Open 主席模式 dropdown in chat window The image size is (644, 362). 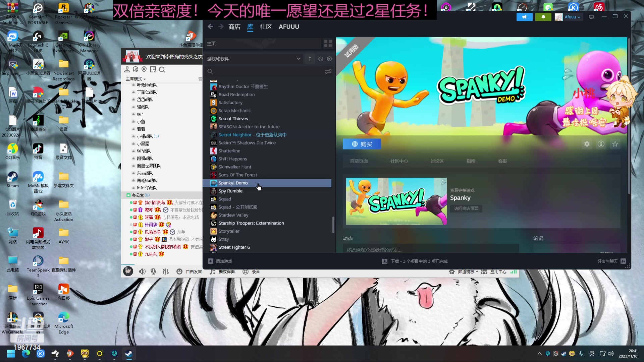136,79
